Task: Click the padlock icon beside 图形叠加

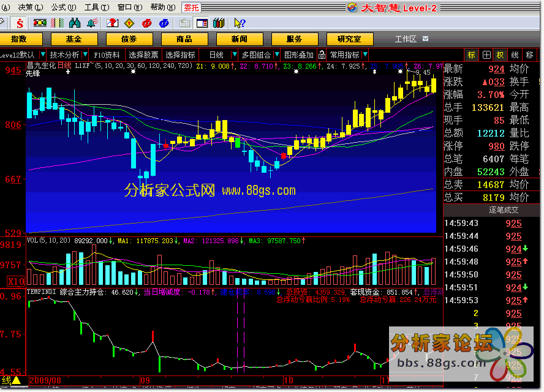Action: [x=322, y=55]
